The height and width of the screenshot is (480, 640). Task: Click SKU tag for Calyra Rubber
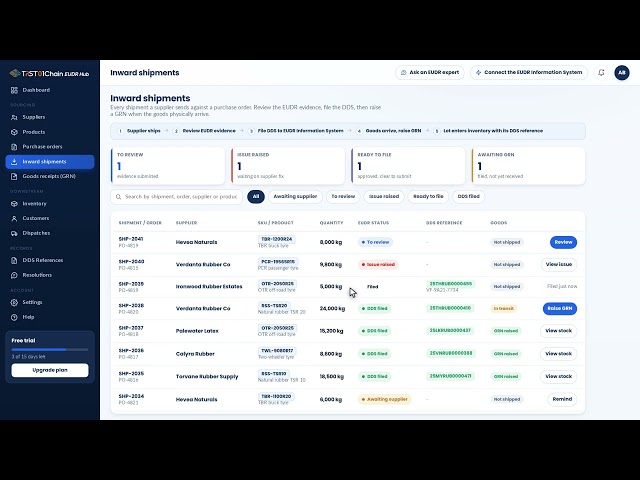[277, 351]
